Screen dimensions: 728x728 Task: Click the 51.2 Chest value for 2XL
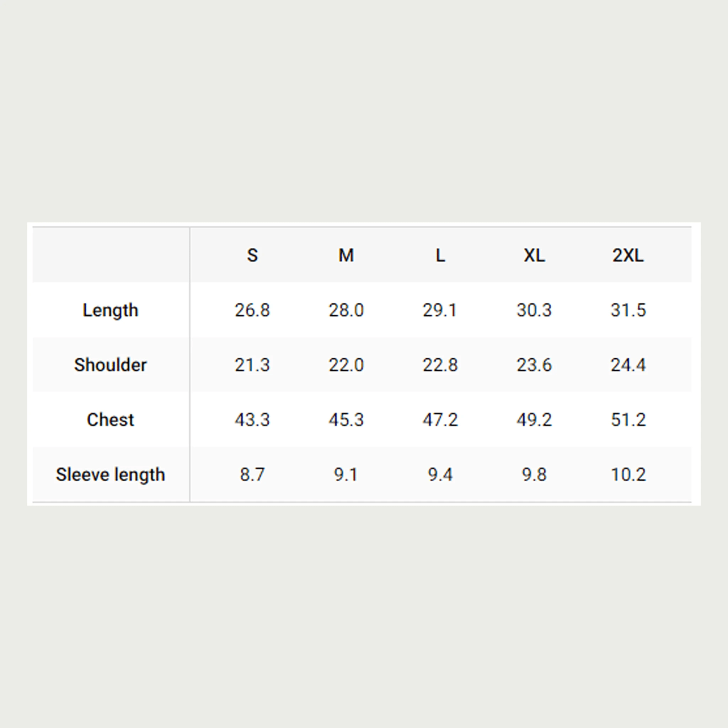[628, 420]
